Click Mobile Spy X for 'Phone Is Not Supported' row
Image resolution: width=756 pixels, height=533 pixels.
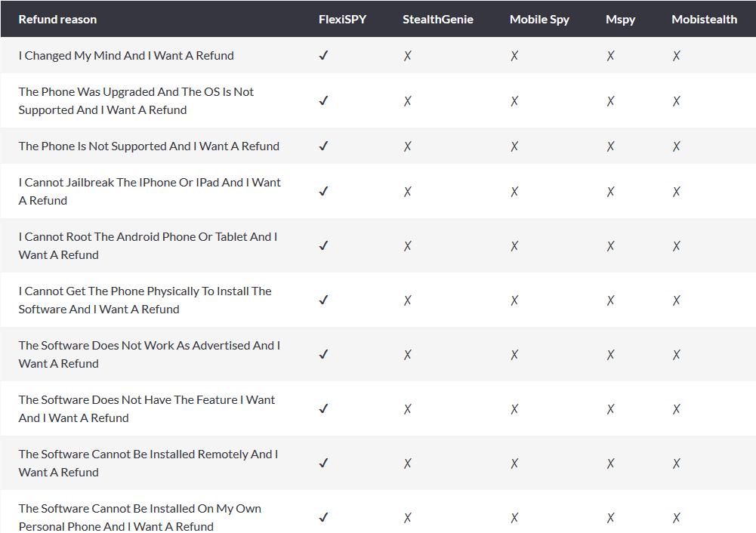pos(514,146)
